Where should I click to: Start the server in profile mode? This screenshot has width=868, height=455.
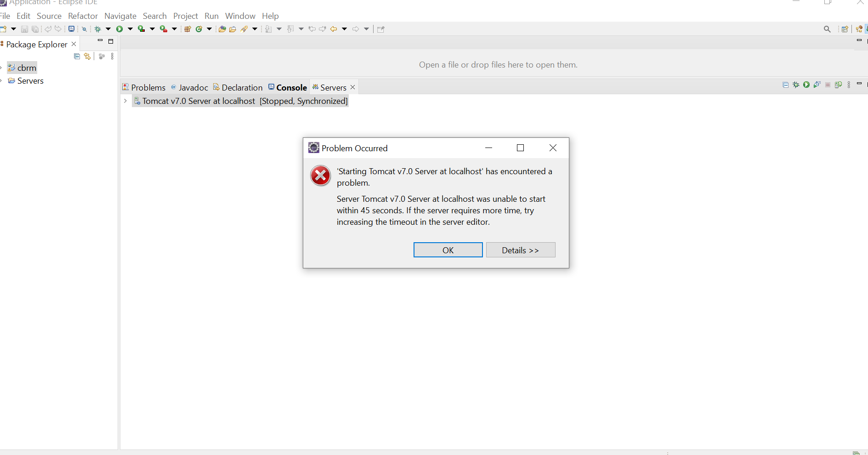point(817,85)
